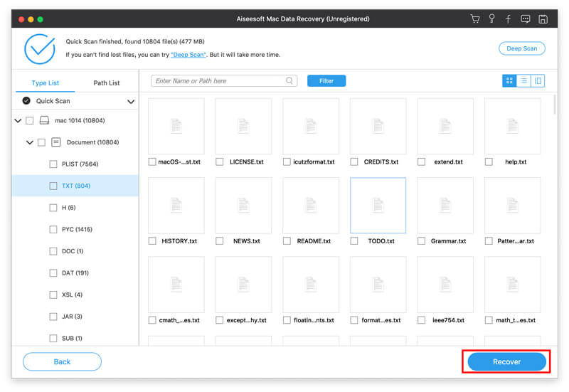Tick the checkbox for LICENSE.txt

point(220,161)
